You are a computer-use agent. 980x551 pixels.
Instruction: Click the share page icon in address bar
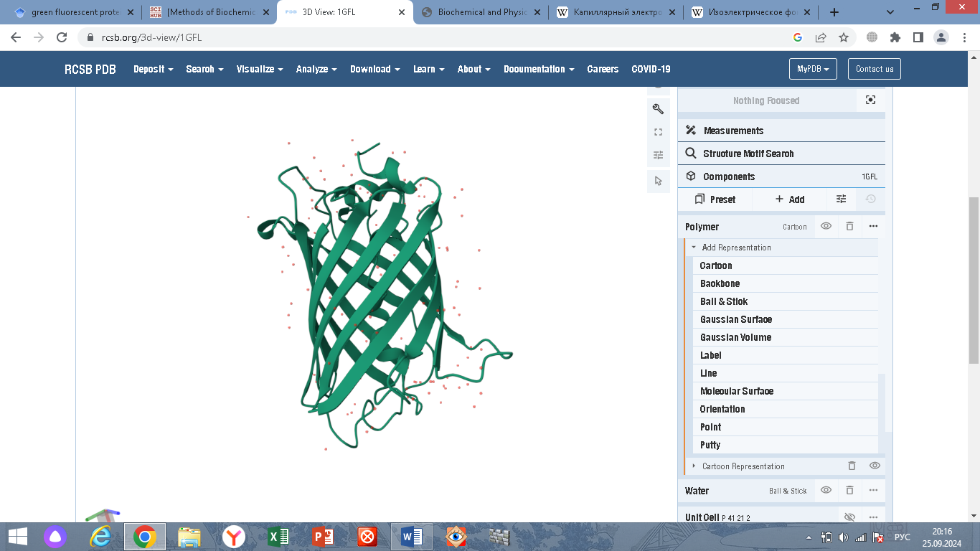(821, 37)
